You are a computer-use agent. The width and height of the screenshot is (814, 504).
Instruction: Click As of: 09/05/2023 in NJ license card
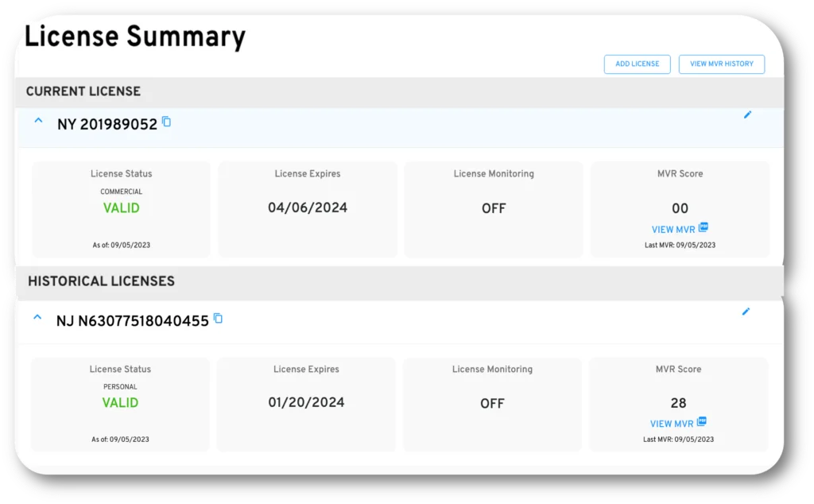(x=120, y=439)
